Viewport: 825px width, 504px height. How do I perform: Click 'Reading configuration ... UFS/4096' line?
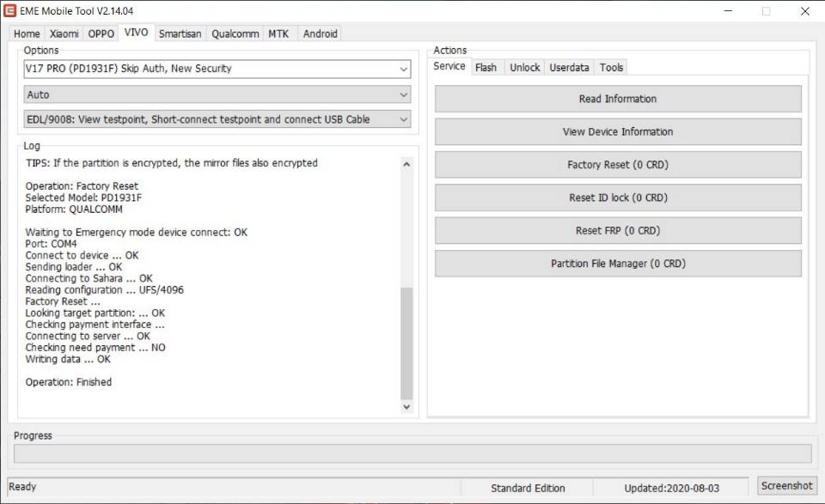pyautogui.click(x=104, y=290)
